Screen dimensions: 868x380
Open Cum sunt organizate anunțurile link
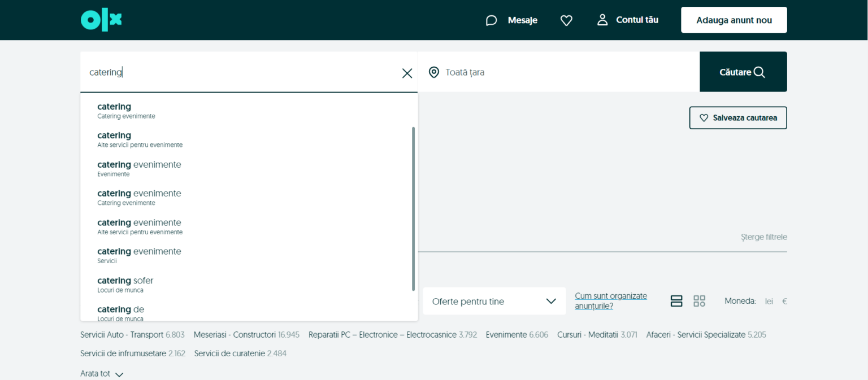[611, 300]
